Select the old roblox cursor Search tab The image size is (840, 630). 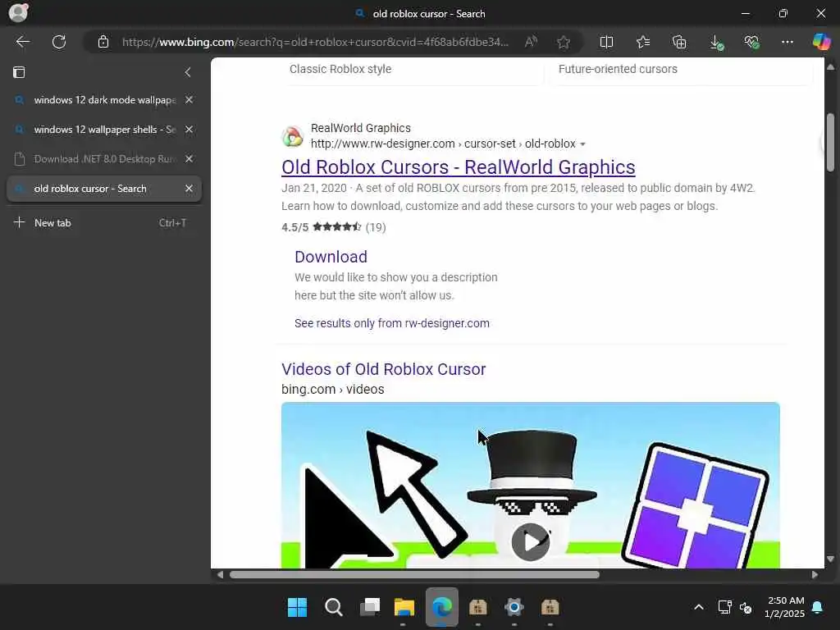103,189
